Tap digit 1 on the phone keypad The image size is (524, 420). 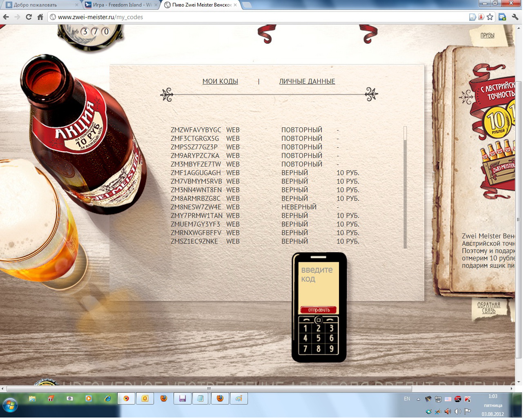tap(305, 328)
